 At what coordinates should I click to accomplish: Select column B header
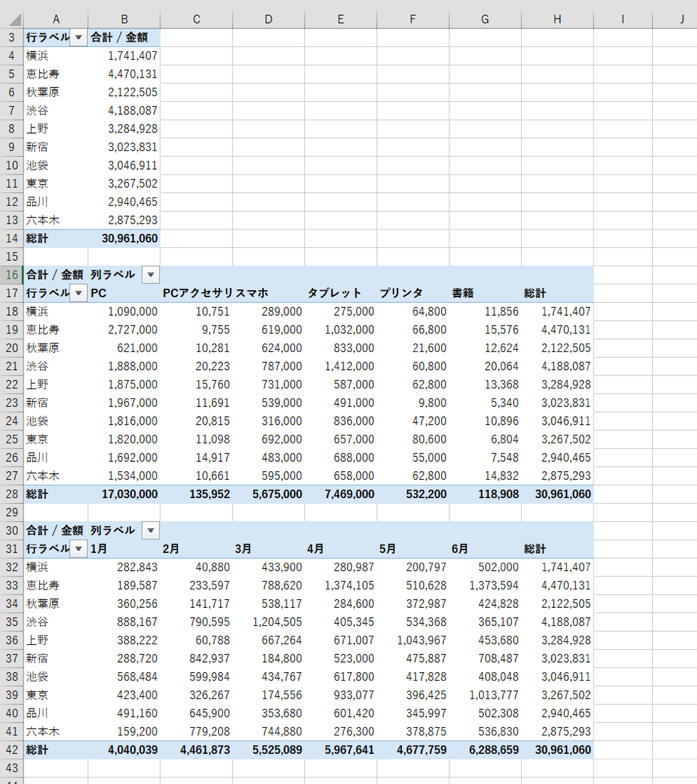click(125, 19)
